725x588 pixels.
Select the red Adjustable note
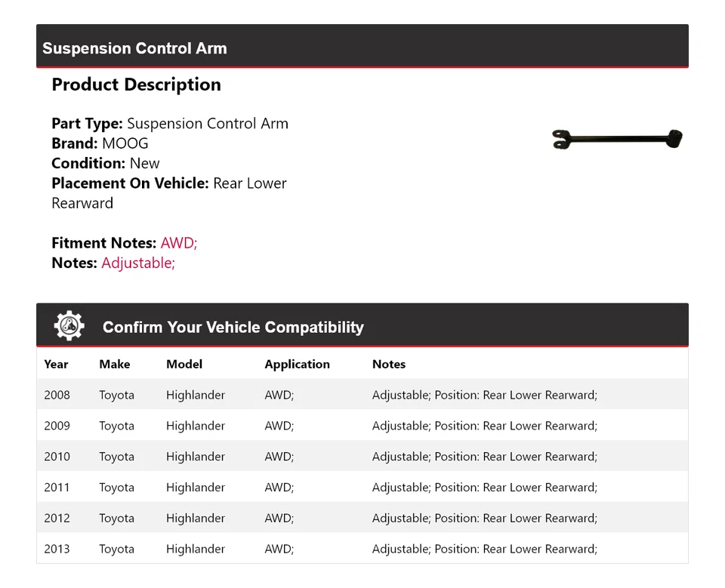(x=137, y=263)
